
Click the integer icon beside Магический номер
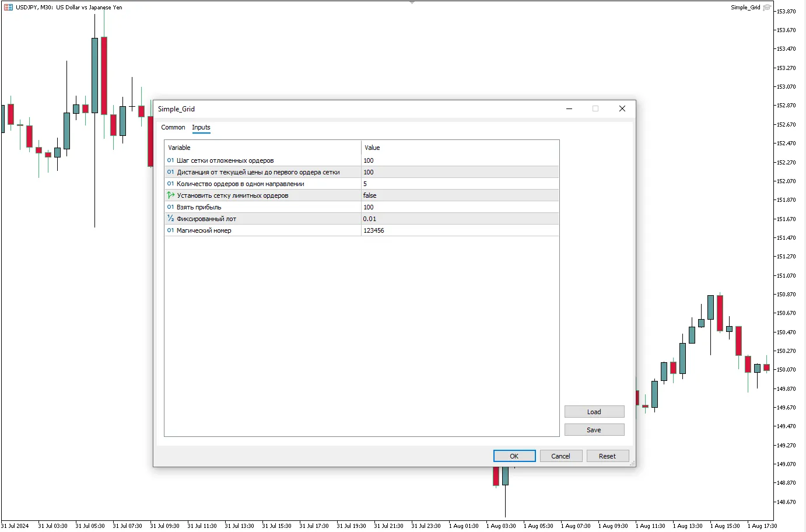pyautogui.click(x=170, y=230)
